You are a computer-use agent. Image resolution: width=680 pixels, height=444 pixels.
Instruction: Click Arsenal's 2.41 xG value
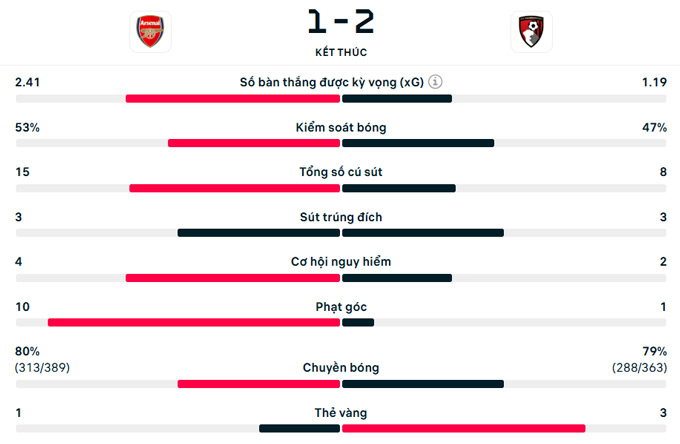tap(28, 83)
